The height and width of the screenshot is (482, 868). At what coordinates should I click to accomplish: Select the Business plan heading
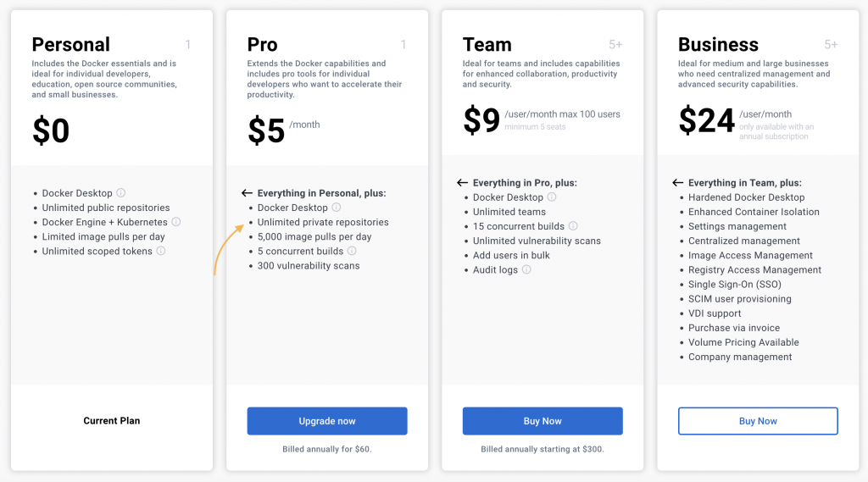718,45
